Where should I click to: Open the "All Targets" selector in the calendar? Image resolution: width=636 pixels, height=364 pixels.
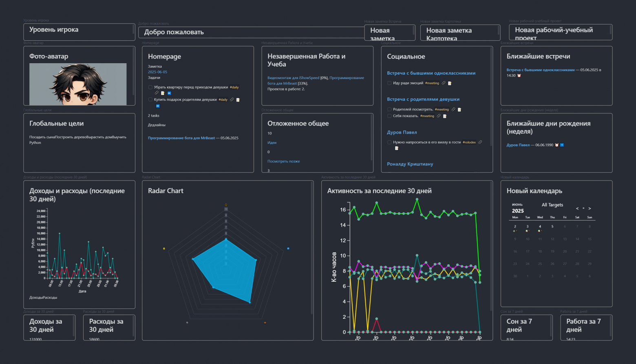(x=552, y=205)
